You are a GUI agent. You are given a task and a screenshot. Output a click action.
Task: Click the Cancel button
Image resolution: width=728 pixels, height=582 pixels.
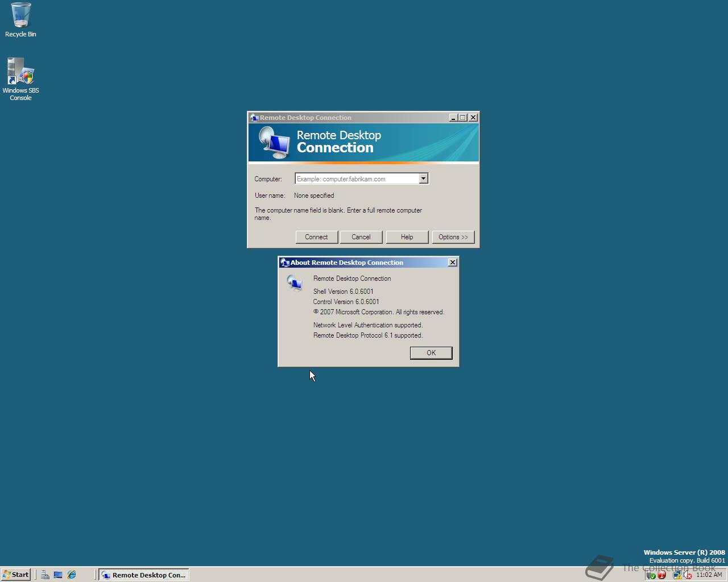361,237
